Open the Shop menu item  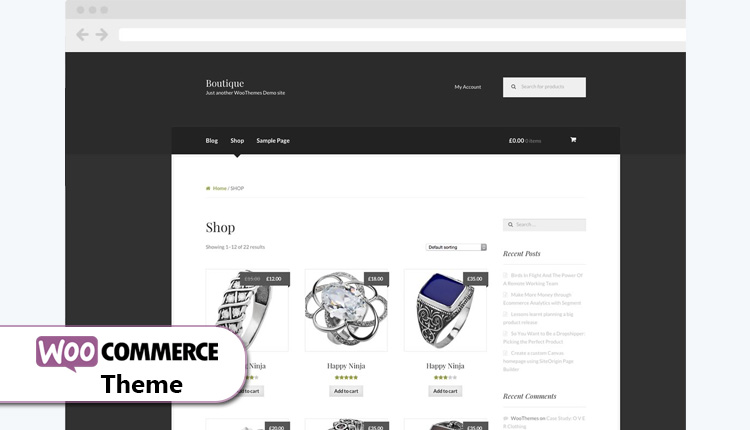[237, 141]
